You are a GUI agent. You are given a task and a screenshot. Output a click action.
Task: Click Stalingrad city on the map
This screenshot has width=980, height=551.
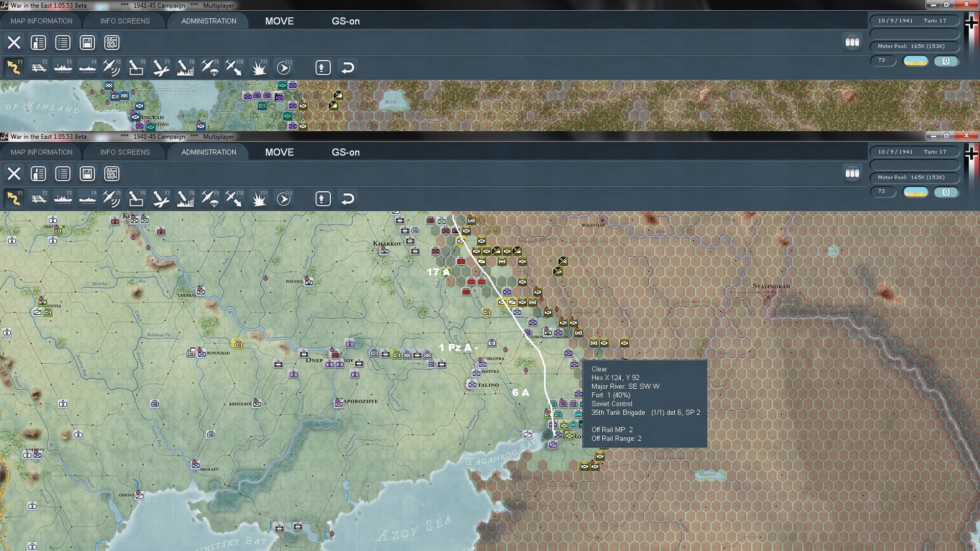[771, 286]
